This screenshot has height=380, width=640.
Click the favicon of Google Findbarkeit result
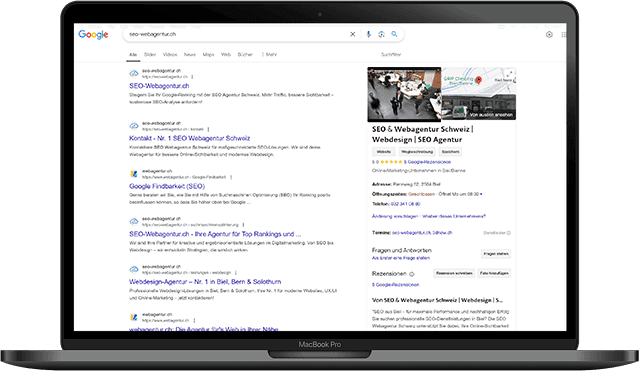[x=134, y=174]
